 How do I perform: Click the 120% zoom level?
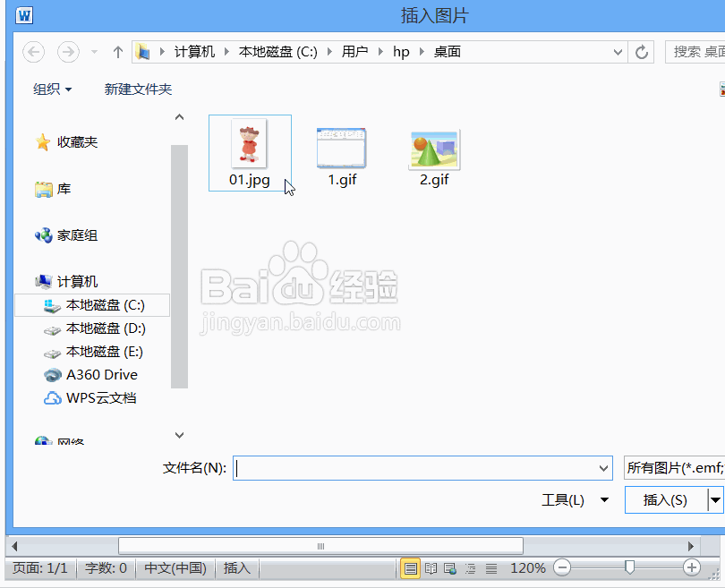tap(527, 567)
